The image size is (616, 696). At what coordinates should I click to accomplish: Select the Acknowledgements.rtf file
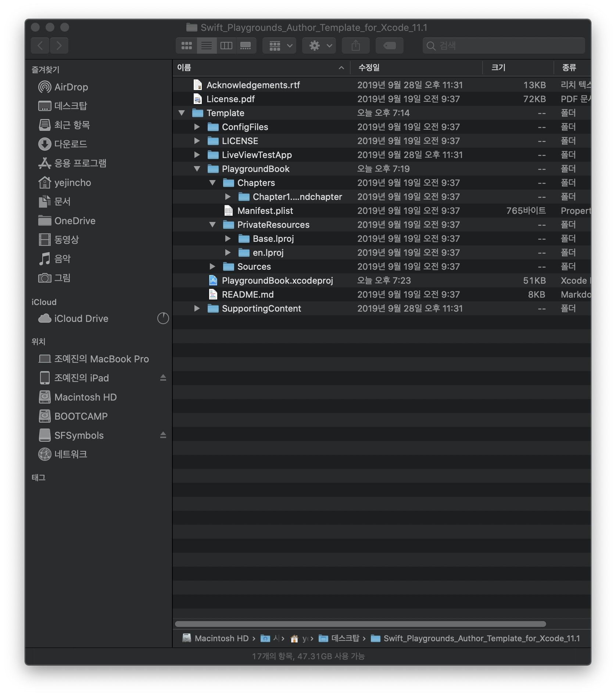pos(382,85)
